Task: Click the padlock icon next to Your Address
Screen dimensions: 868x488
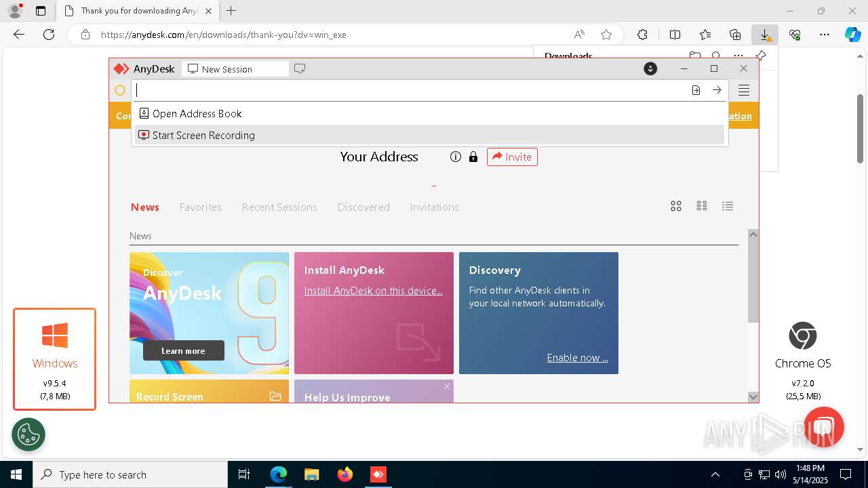Action: [473, 157]
